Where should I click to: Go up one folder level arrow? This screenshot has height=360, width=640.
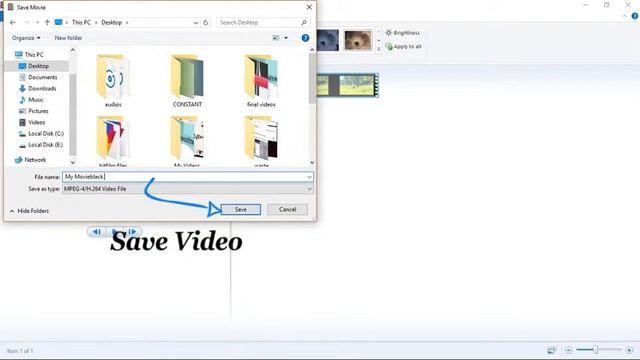point(47,22)
